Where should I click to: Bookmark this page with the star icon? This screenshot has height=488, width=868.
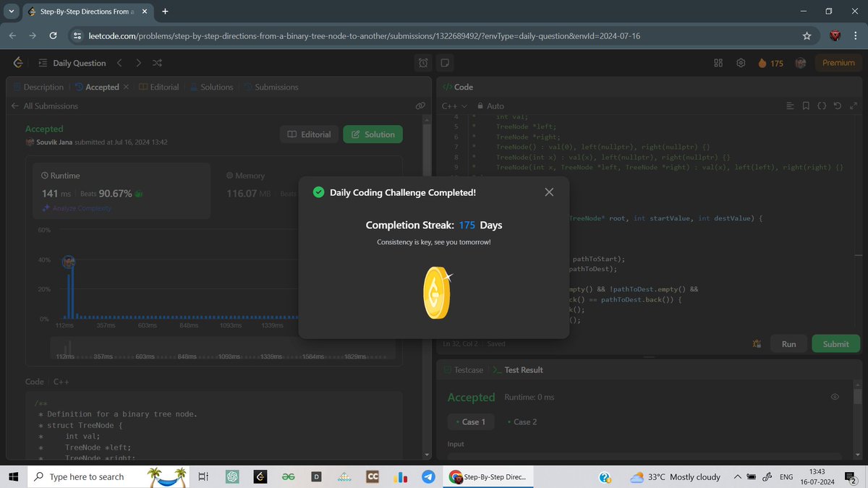[807, 35]
